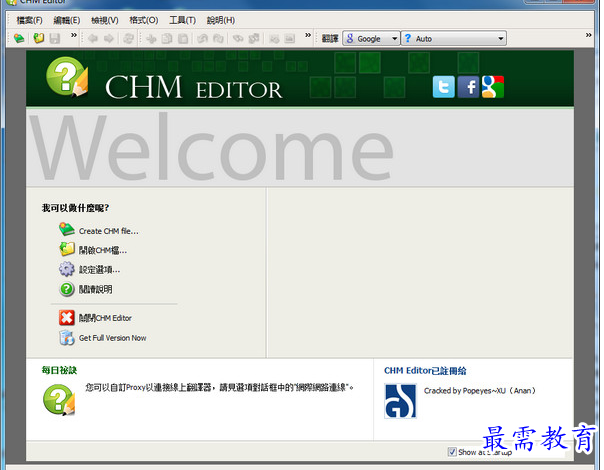
Task: Click the new CHM file toolbar icon
Action: (19, 38)
